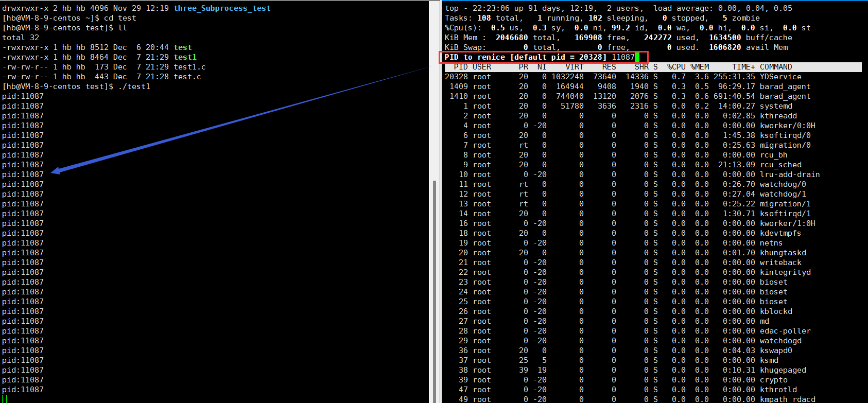Click the '5 zombie' count in Tasks line
The width and height of the screenshot is (868, 403).
(x=741, y=18)
